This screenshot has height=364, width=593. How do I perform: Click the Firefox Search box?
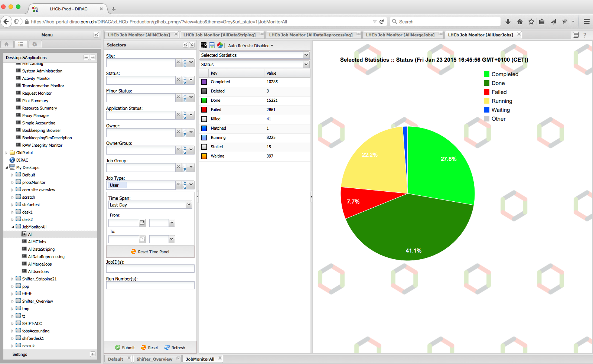coord(445,22)
